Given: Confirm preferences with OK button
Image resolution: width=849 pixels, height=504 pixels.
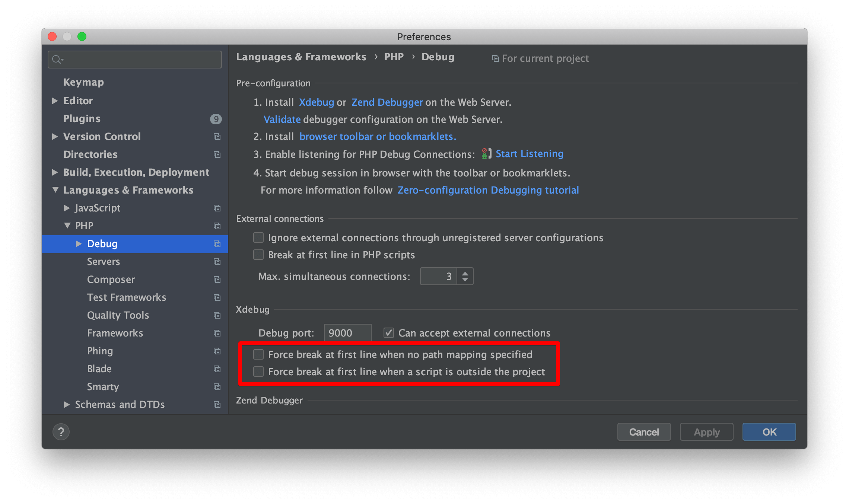Looking at the screenshot, I should [x=769, y=432].
